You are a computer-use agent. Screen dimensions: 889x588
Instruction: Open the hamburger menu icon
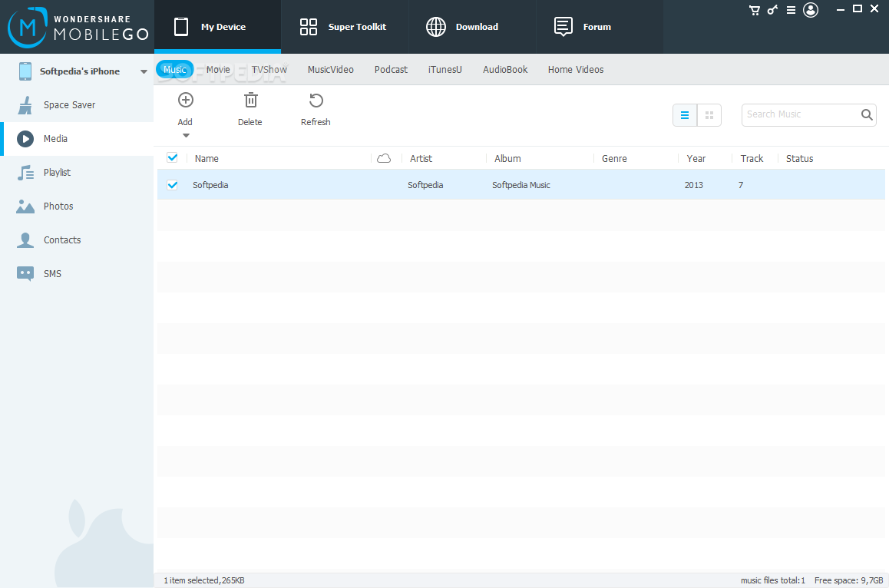pyautogui.click(x=791, y=10)
